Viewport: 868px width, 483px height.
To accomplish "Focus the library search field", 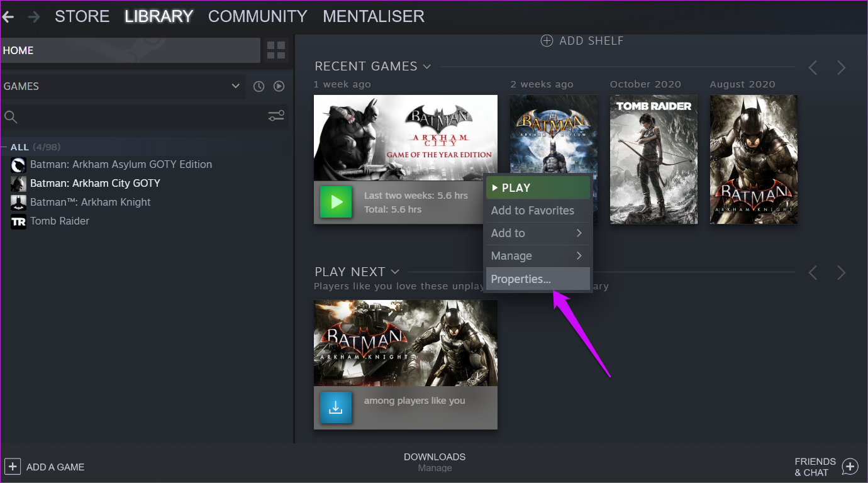I will 142,117.
